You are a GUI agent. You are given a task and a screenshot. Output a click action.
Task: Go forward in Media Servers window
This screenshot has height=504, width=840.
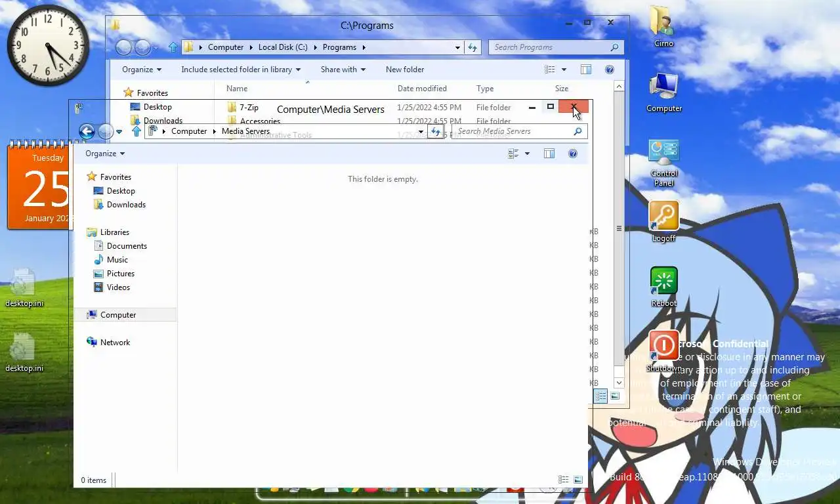click(x=106, y=131)
